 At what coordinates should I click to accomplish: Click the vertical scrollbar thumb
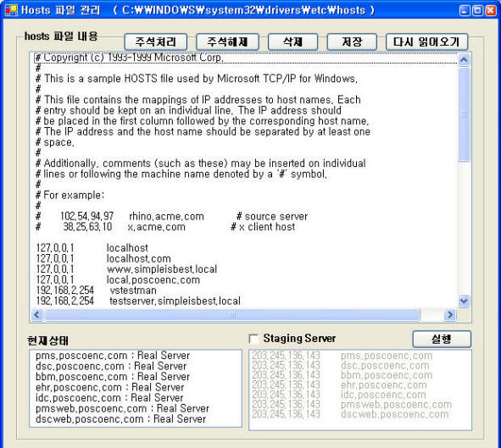pos(464,114)
